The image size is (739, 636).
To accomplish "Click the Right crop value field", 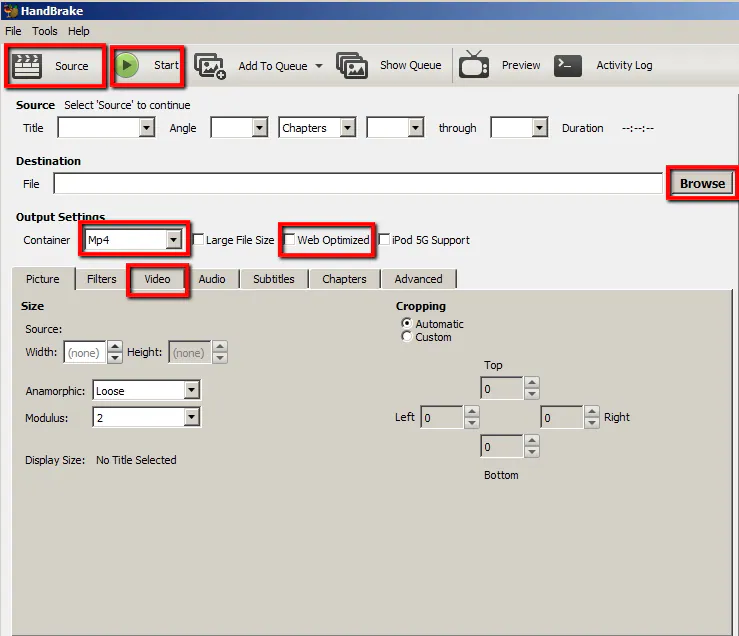I will click(562, 417).
